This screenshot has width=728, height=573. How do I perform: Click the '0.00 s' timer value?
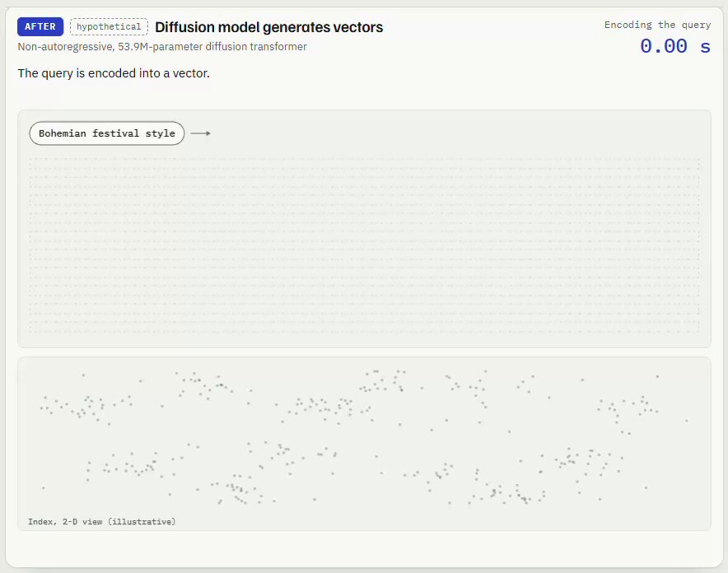coord(675,46)
